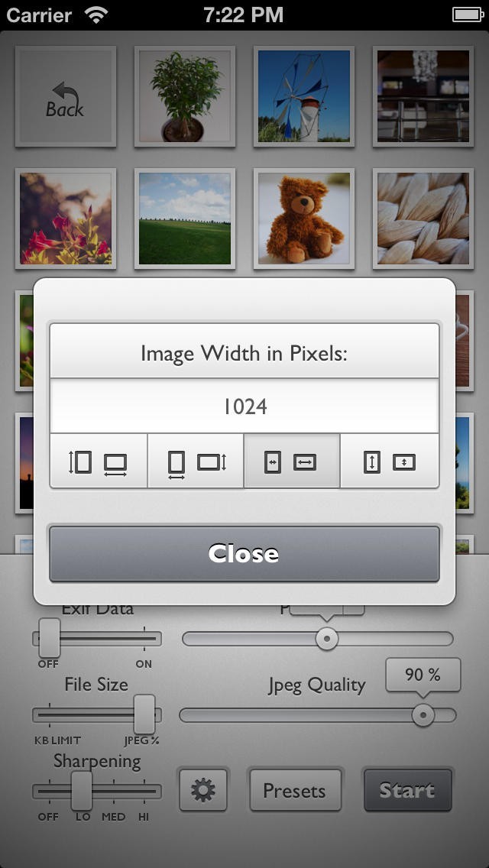489x868 pixels.
Task: Tap the Wi-Fi icon in status bar
Action: (96, 15)
